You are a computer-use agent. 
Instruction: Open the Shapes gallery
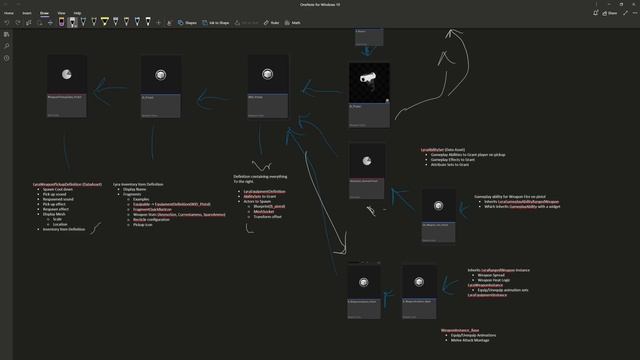pos(187,23)
